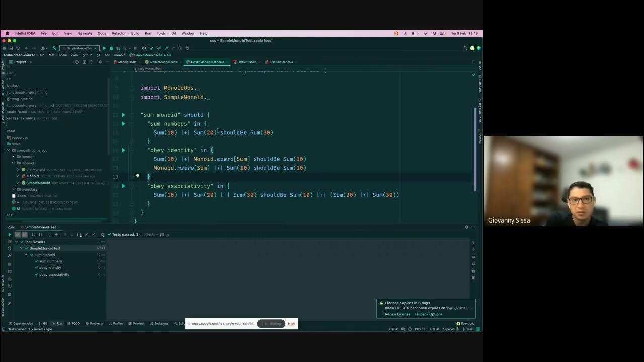Open the Terminal tool window
Image resolution: width=644 pixels, height=362 pixels.
136,323
